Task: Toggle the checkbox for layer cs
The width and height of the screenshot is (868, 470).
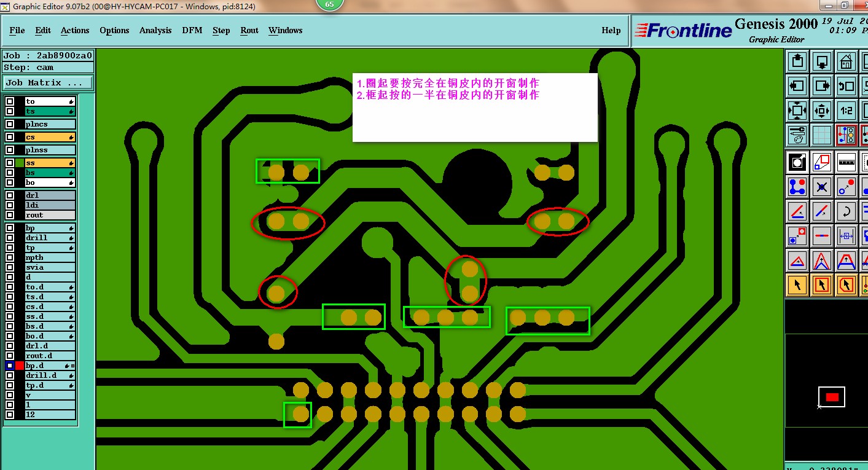Action: click(x=10, y=137)
